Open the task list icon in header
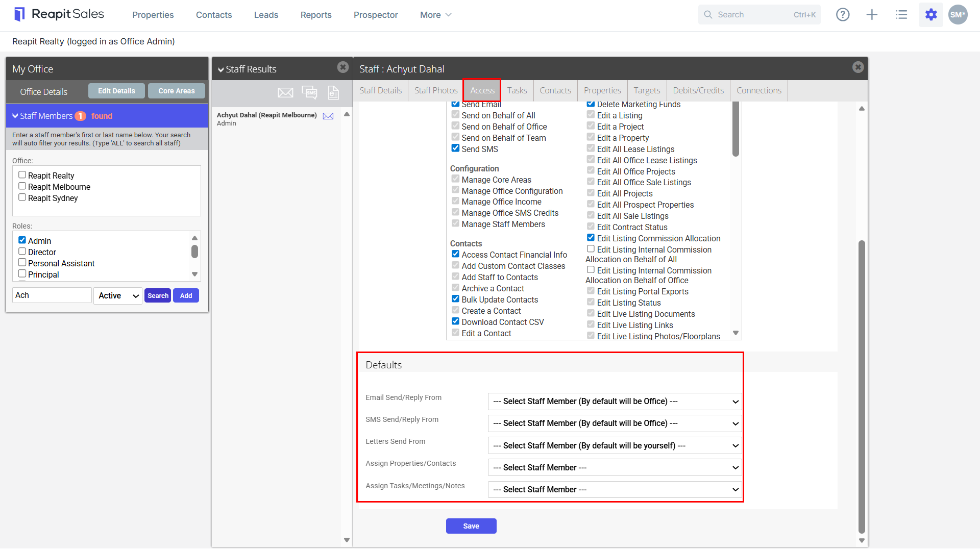This screenshot has width=980, height=551. click(901, 15)
